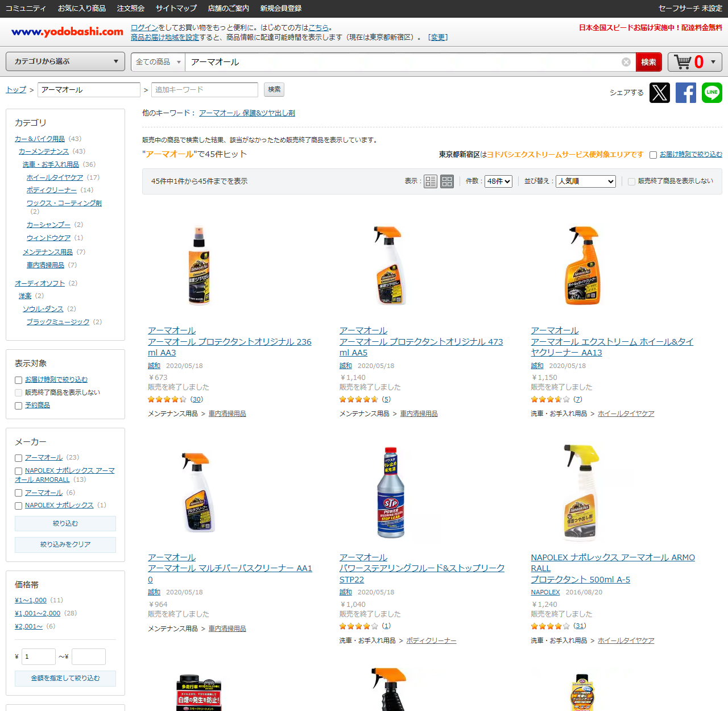
Task: Tick the お届け時刻で絞り込む checkbox in the sidebar
Action: tap(19, 380)
